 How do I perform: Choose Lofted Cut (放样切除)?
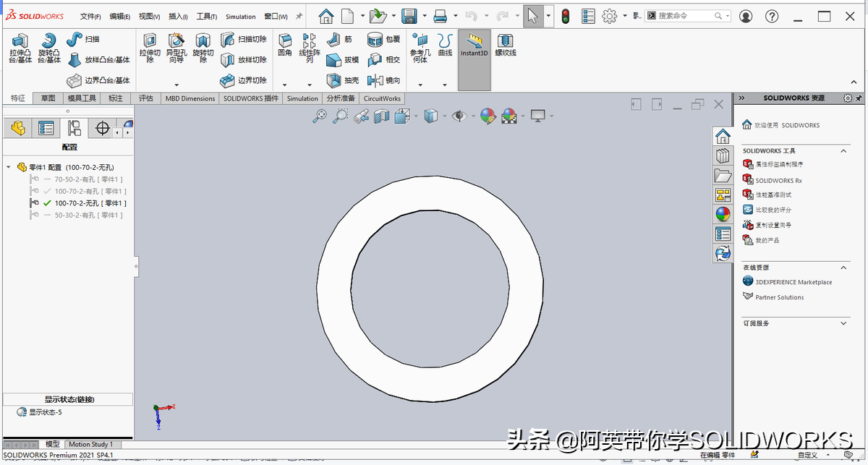point(244,60)
